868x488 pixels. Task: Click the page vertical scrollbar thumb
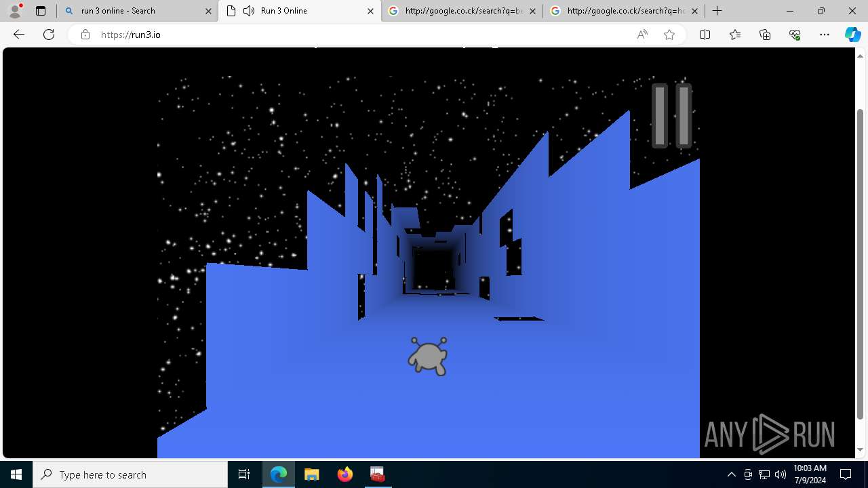click(861, 264)
